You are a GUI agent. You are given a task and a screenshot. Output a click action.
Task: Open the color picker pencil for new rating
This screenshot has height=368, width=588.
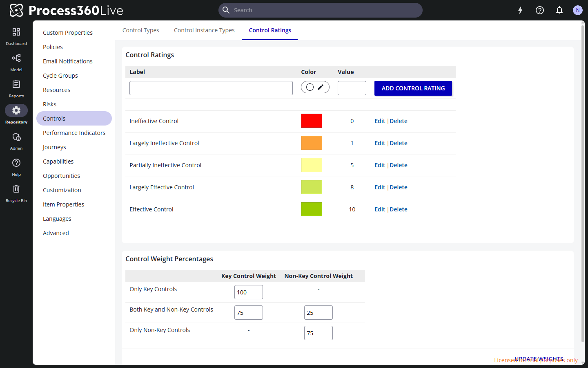321,87
